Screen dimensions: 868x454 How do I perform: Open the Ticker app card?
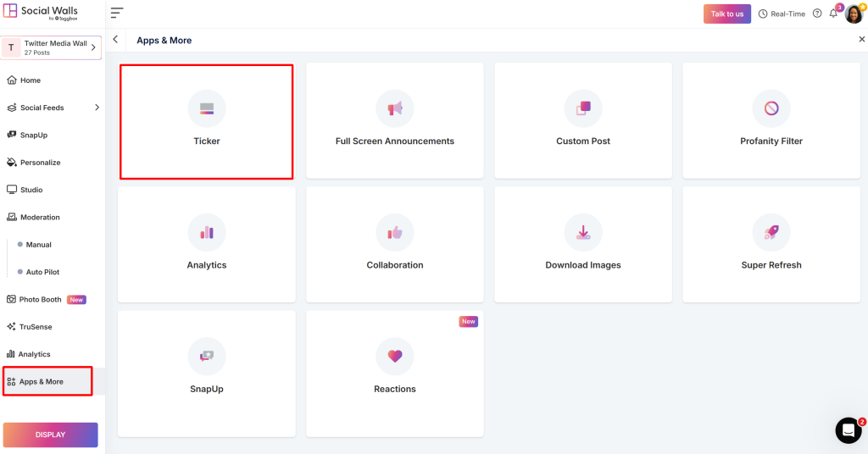(207, 121)
